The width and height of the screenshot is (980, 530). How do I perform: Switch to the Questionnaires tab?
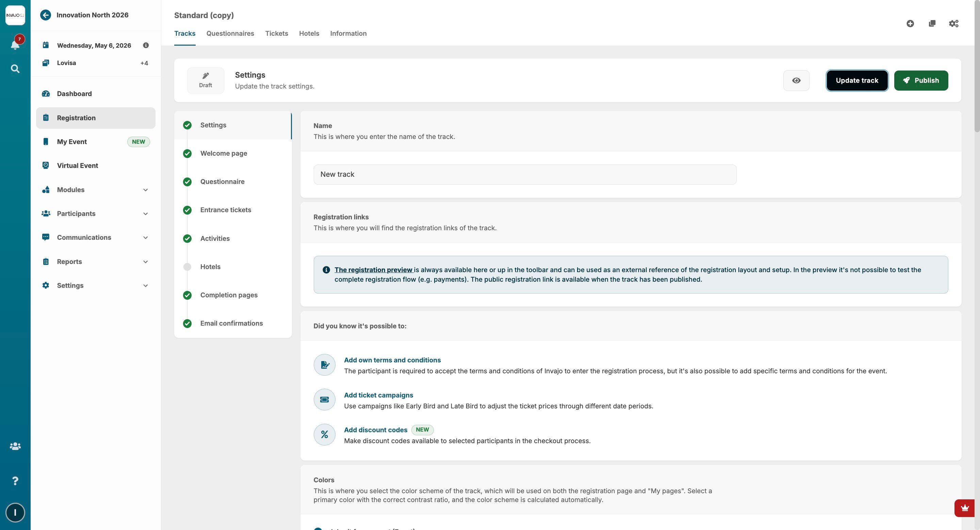[230, 33]
